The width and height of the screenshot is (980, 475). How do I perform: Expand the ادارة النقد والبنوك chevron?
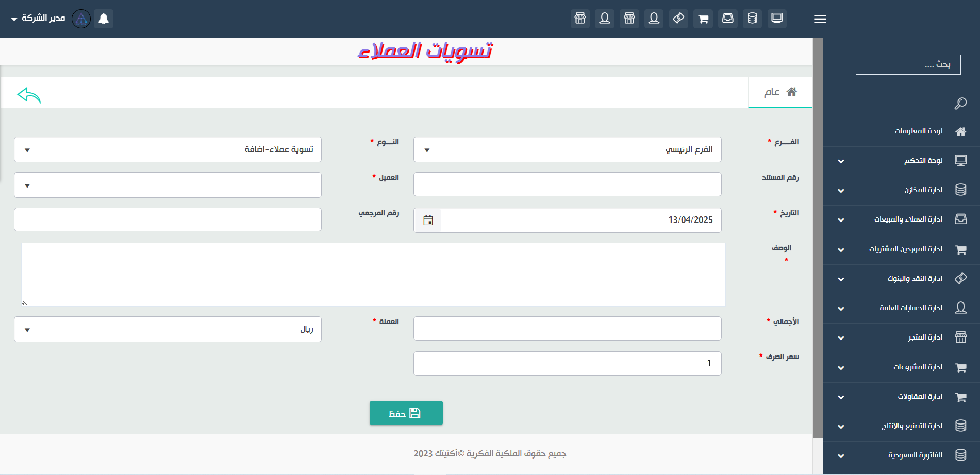[841, 279]
